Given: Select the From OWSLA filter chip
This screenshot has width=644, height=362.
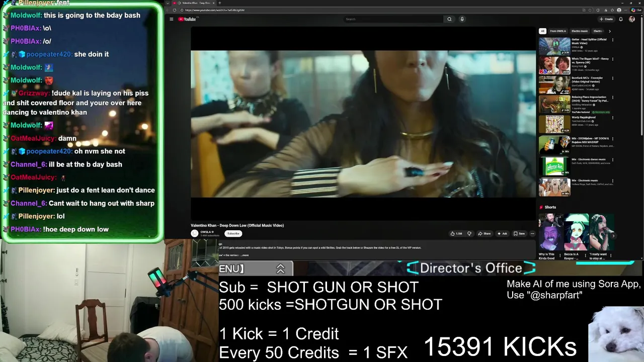Looking at the screenshot, I should point(557,31).
